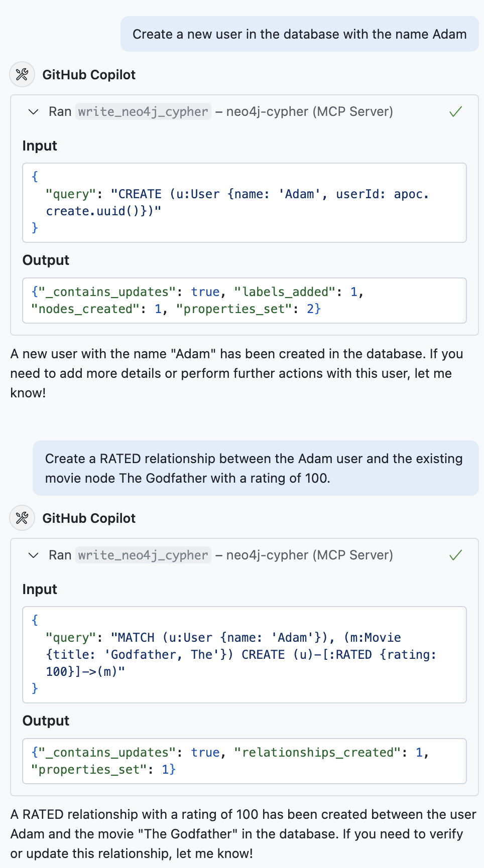The image size is (484, 868).
Task: Click second 'Output' heading
Action: 46,721
